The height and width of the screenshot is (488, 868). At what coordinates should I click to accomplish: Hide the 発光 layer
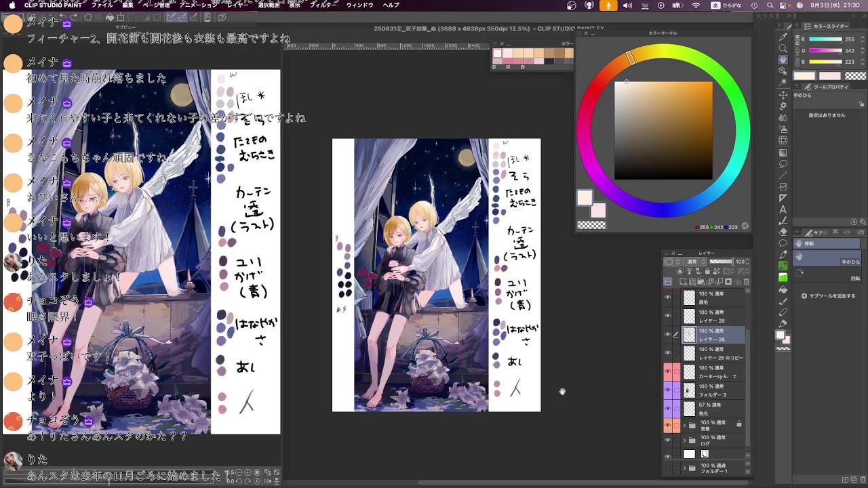tap(667, 408)
